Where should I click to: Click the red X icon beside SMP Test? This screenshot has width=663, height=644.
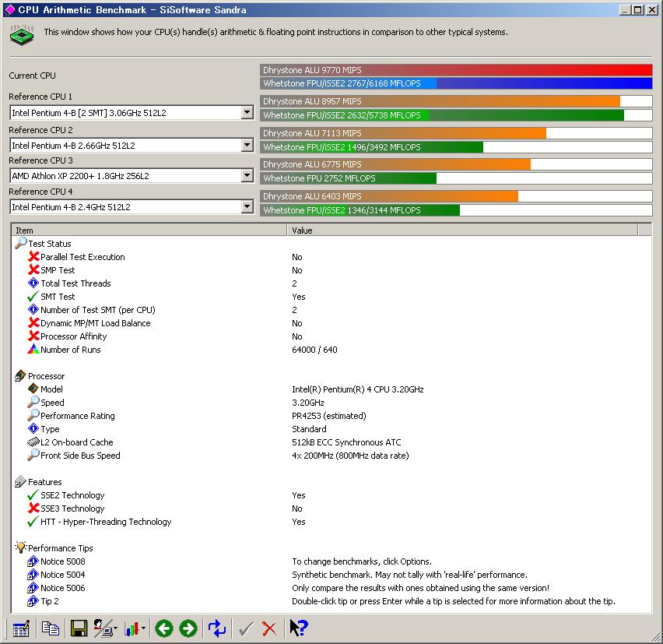[33, 269]
